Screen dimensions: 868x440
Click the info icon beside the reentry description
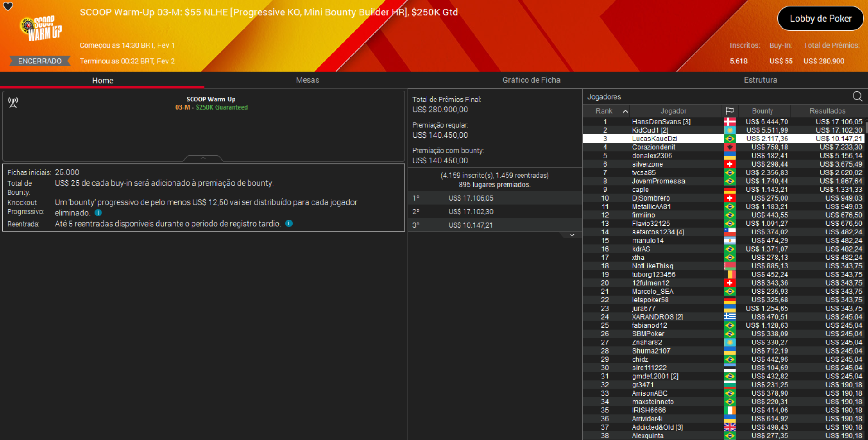click(x=289, y=224)
